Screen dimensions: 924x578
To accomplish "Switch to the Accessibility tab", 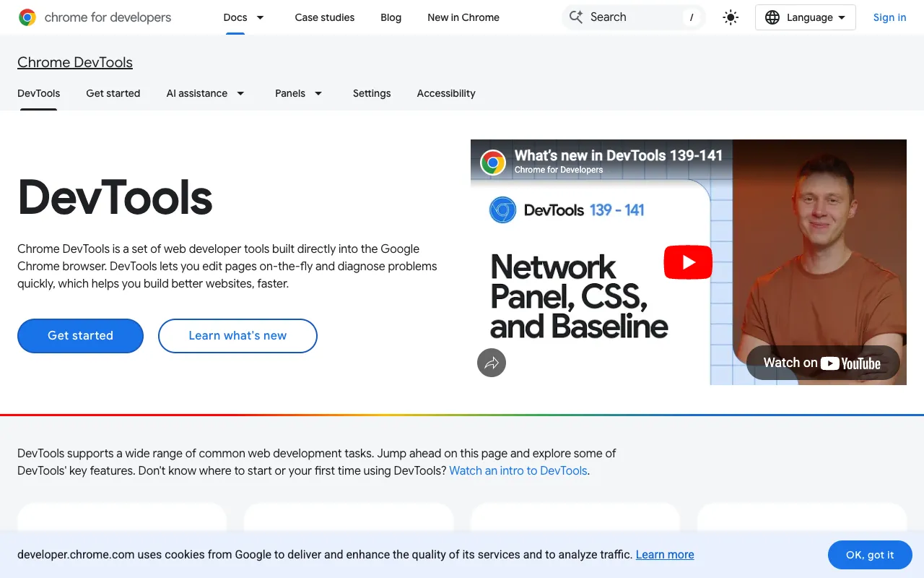I will click(x=445, y=93).
